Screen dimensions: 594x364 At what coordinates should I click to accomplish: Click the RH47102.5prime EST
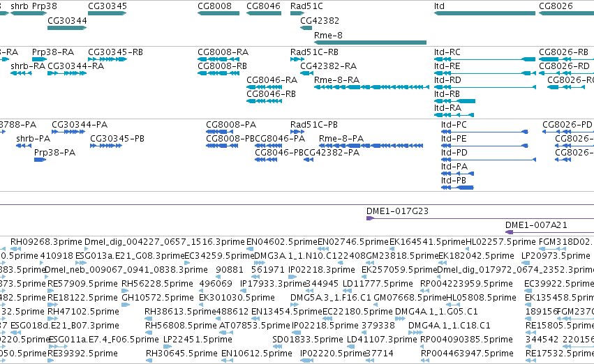click(51, 319)
